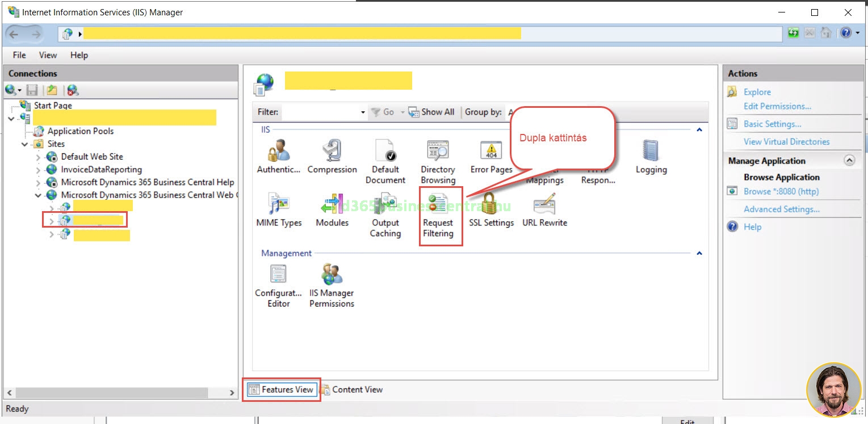
Task: Open the Filter dropdown box
Action: pyautogui.click(x=363, y=112)
